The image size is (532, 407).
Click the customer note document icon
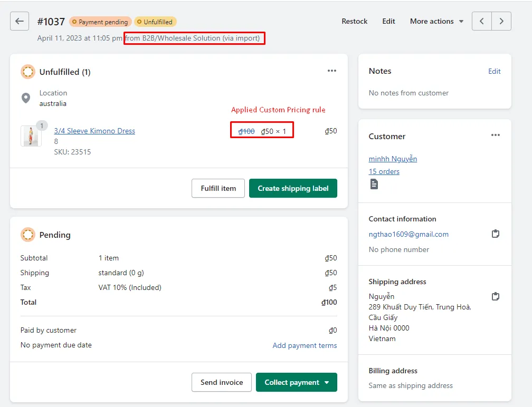click(374, 185)
